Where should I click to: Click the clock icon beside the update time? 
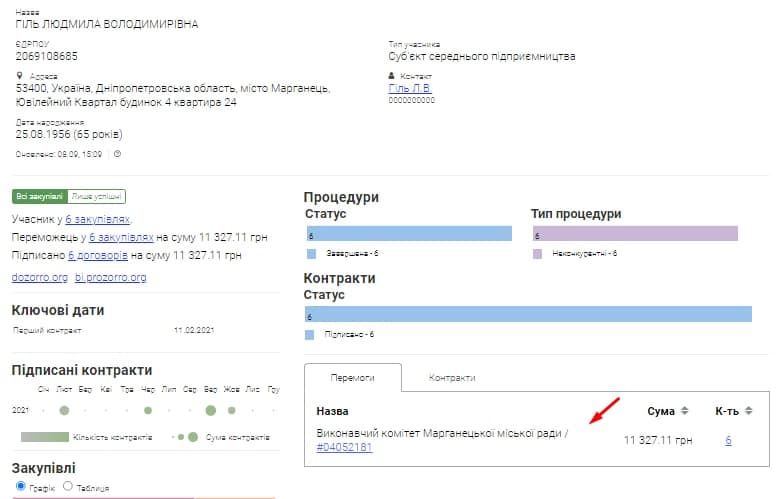[x=117, y=154]
